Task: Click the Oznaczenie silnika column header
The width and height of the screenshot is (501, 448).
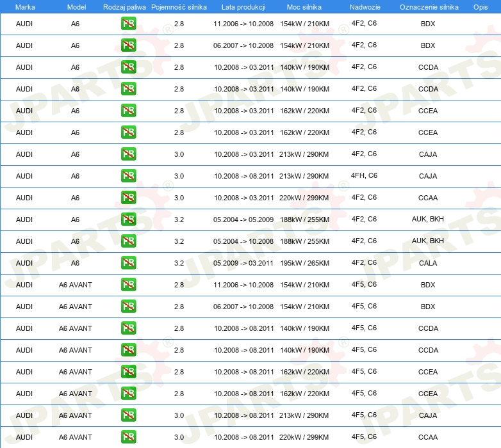Action: pyautogui.click(x=429, y=7)
